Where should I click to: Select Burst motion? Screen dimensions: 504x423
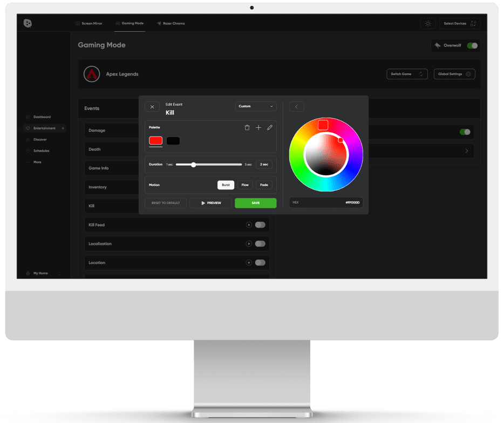click(x=226, y=185)
